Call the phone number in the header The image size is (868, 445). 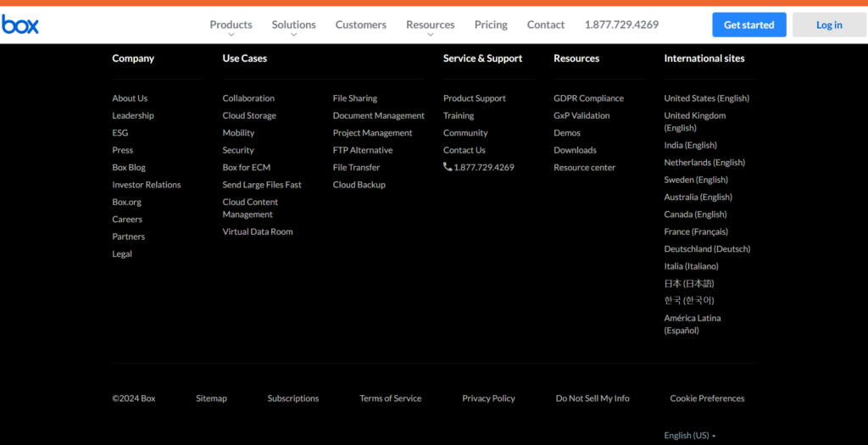(x=621, y=25)
